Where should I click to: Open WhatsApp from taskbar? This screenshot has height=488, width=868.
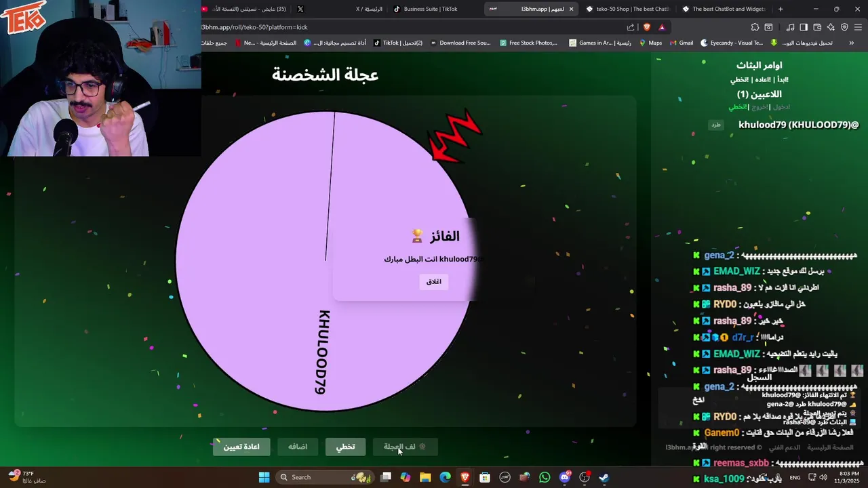coord(545,477)
